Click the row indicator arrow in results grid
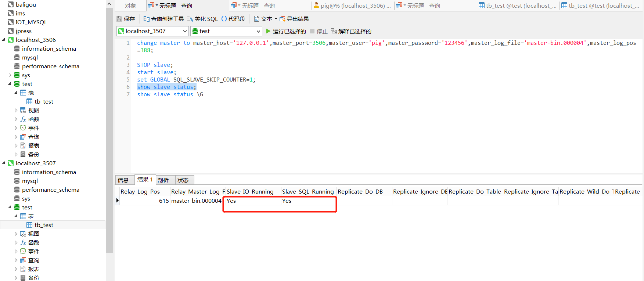The image size is (644, 281). coord(117,201)
